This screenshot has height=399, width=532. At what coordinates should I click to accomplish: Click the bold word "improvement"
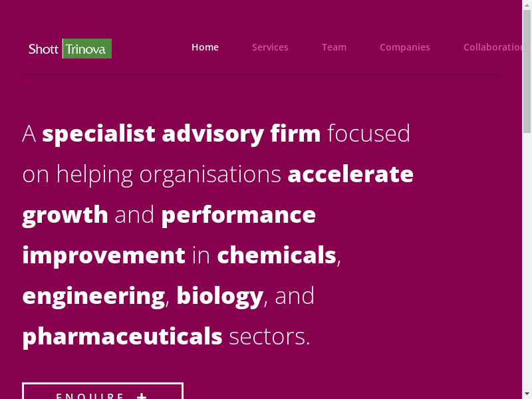(x=104, y=255)
